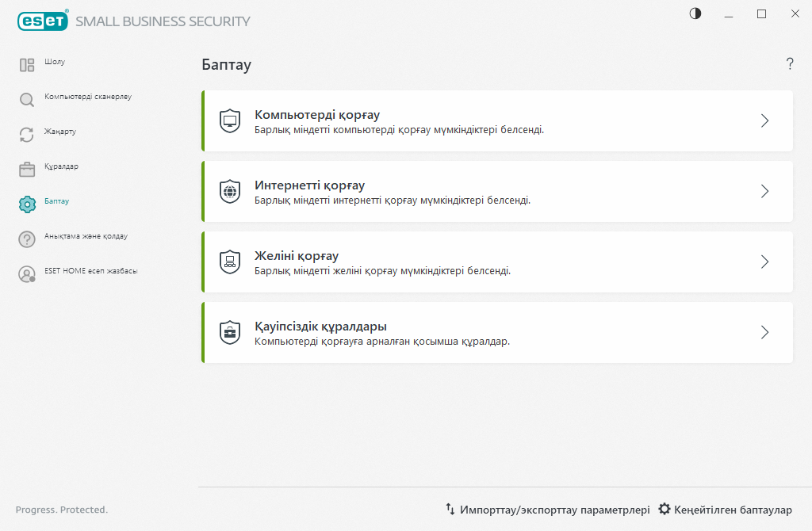Click the network protection shield icon
812x531 pixels.
click(x=229, y=262)
